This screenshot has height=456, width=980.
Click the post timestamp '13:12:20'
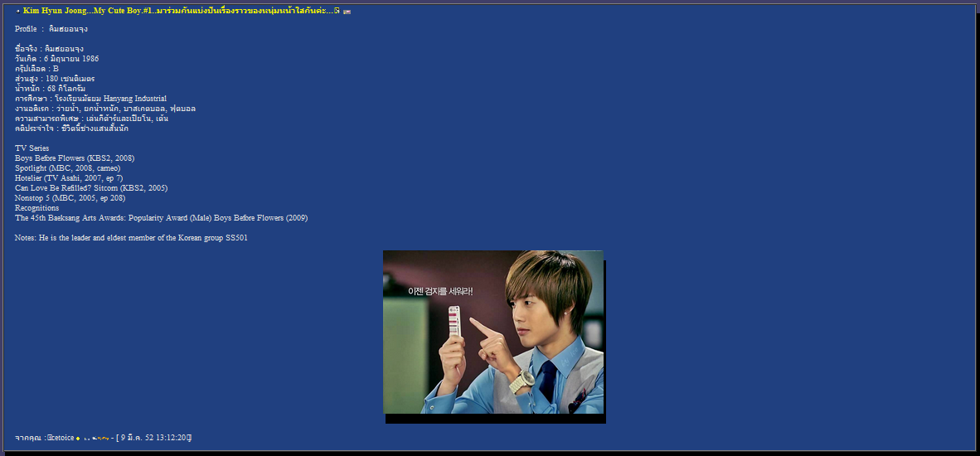point(173,437)
